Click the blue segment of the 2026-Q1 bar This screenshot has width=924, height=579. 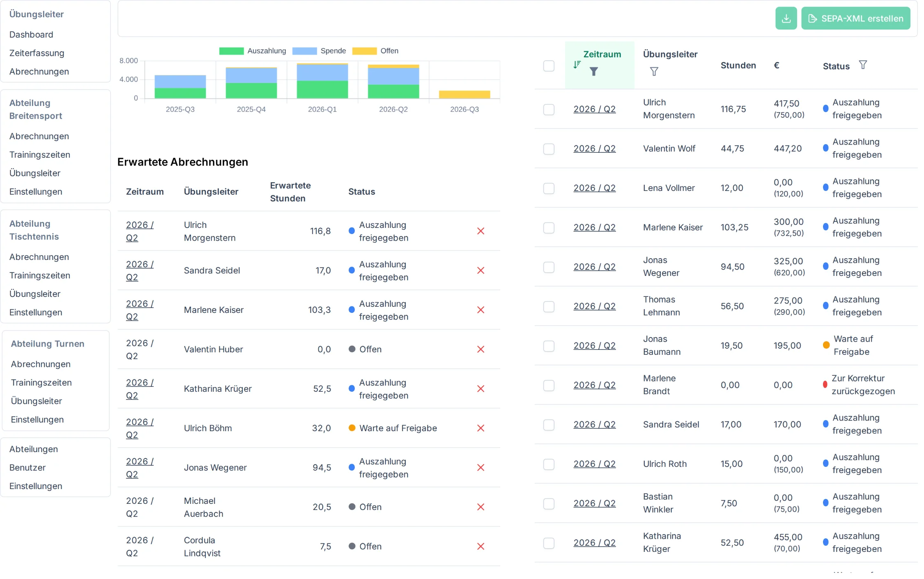[x=322, y=73]
